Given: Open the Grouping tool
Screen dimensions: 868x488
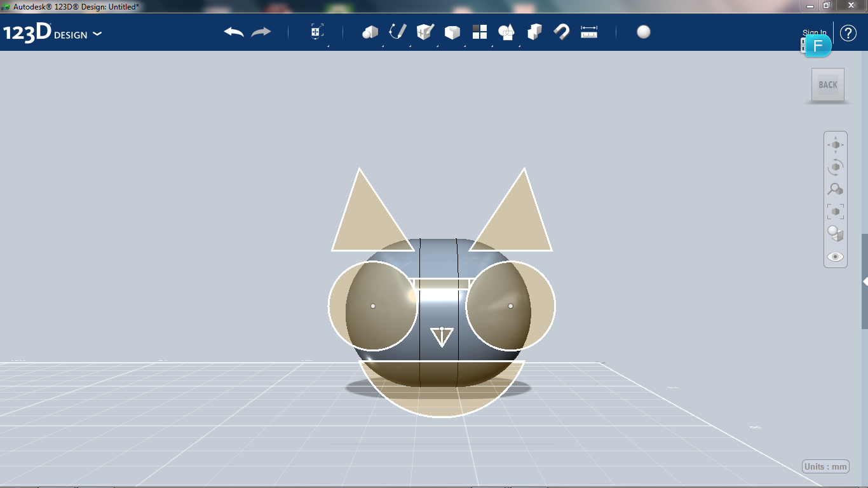Looking at the screenshot, I should [x=506, y=32].
